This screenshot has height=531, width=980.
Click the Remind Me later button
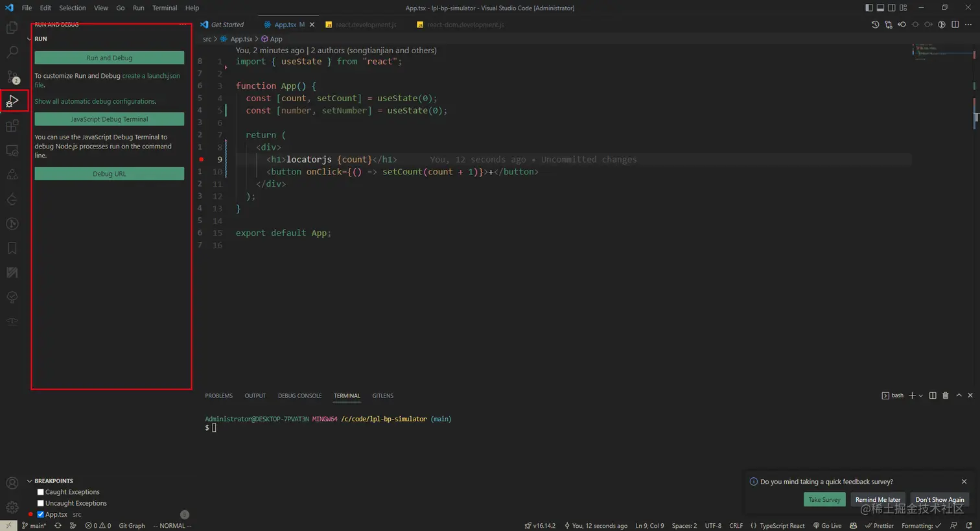(x=878, y=499)
